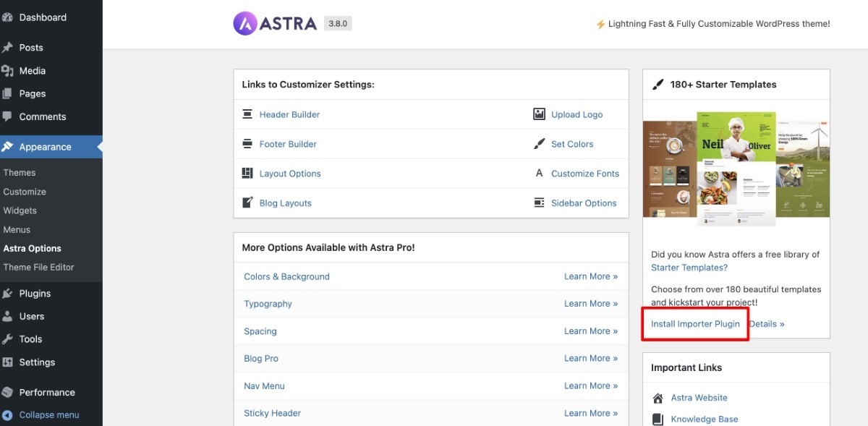Go to Media in the sidebar
This screenshot has height=426, width=868.
33,71
